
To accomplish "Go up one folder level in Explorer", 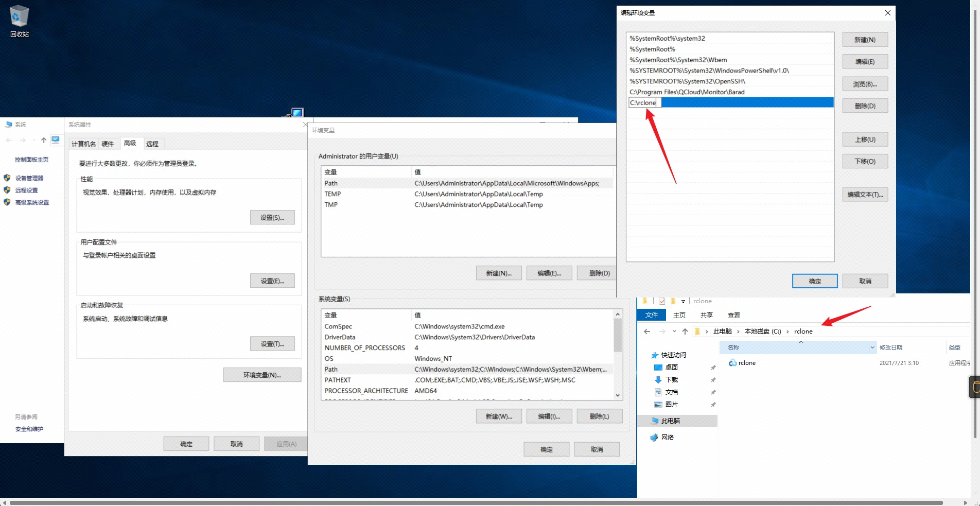I will [685, 331].
